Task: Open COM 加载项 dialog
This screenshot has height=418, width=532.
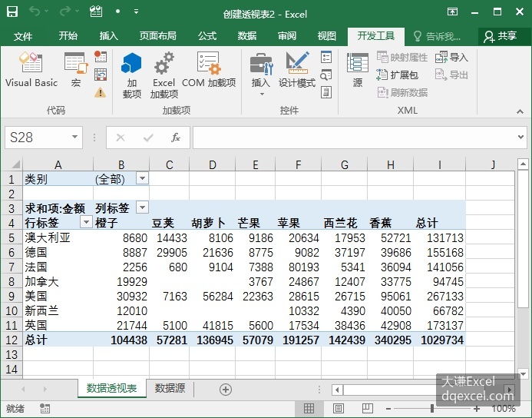Action: pos(209,70)
